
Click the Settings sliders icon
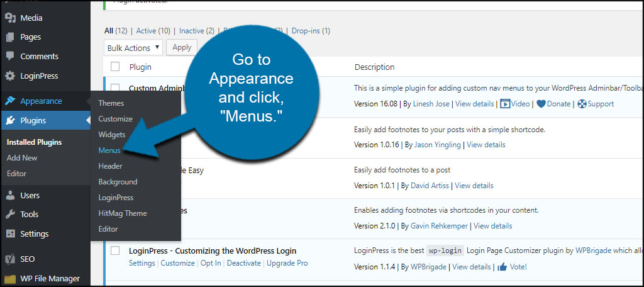point(10,234)
